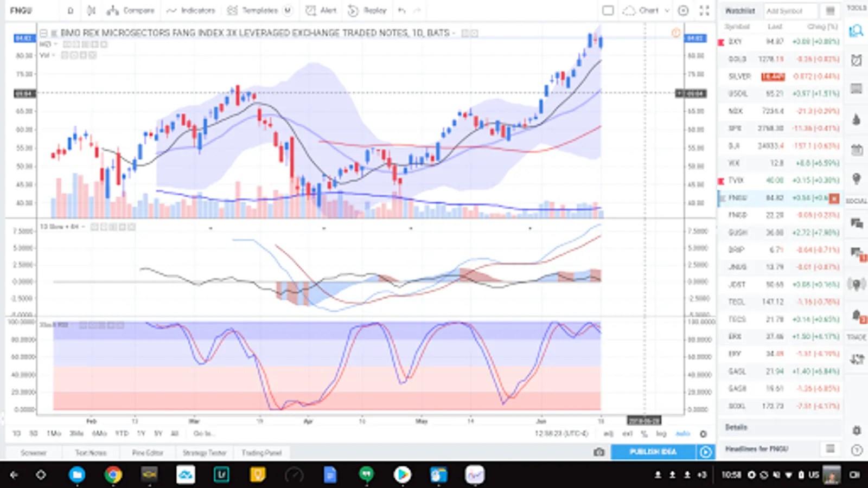Viewport: 868px width, 488px height.
Task: Open the Data Window panel icon
Action: (856, 88)
